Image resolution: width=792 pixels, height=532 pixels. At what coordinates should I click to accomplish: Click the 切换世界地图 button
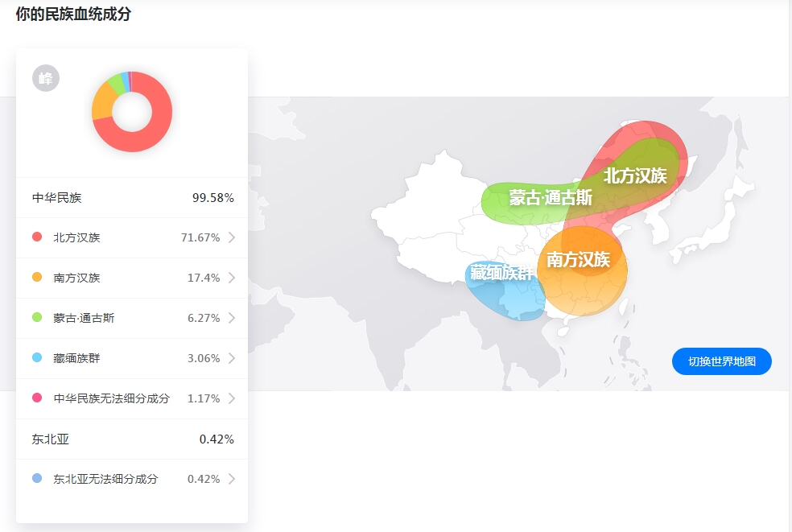coord(721,361)
